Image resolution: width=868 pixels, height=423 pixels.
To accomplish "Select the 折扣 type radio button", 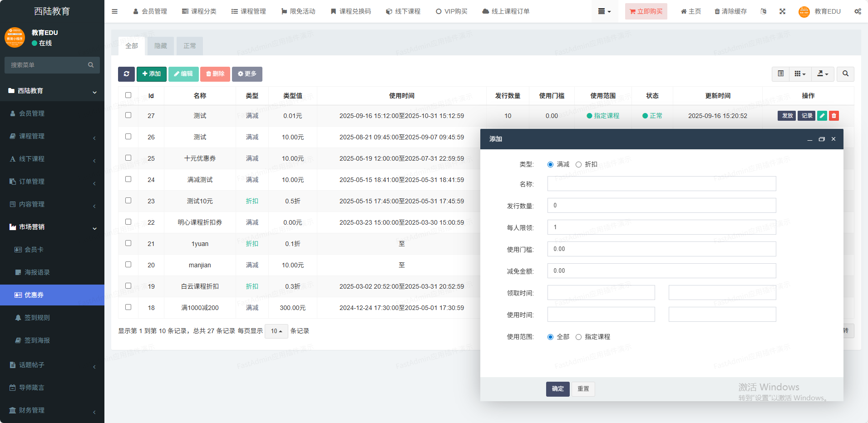I will [578, 165].
